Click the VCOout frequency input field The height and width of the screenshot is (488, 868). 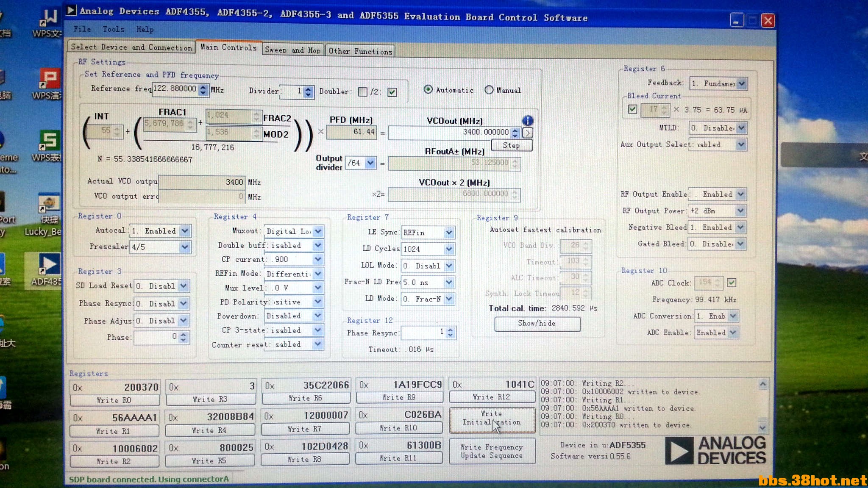[450, 132]
